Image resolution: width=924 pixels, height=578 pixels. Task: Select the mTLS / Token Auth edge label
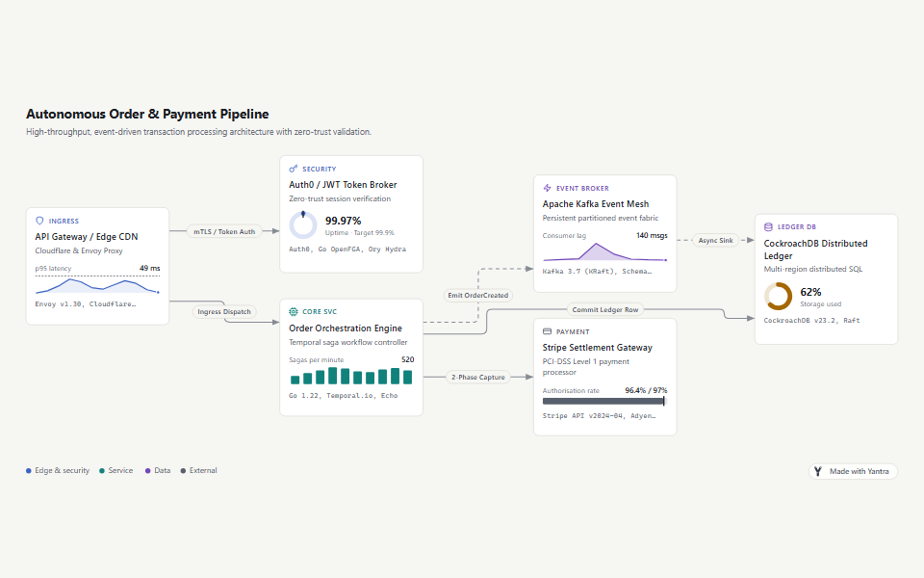pyautogui.click(x=224, y=231)
